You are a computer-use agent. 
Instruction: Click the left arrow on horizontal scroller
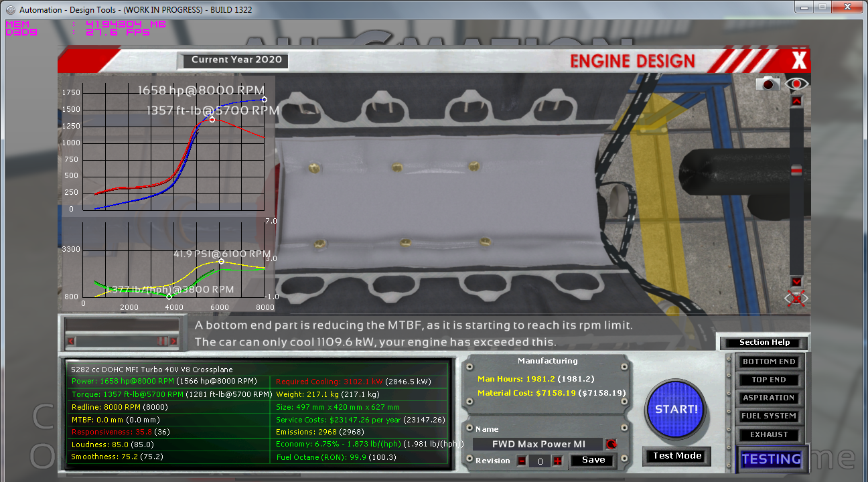pyautogui.click(x=70, y=341)
